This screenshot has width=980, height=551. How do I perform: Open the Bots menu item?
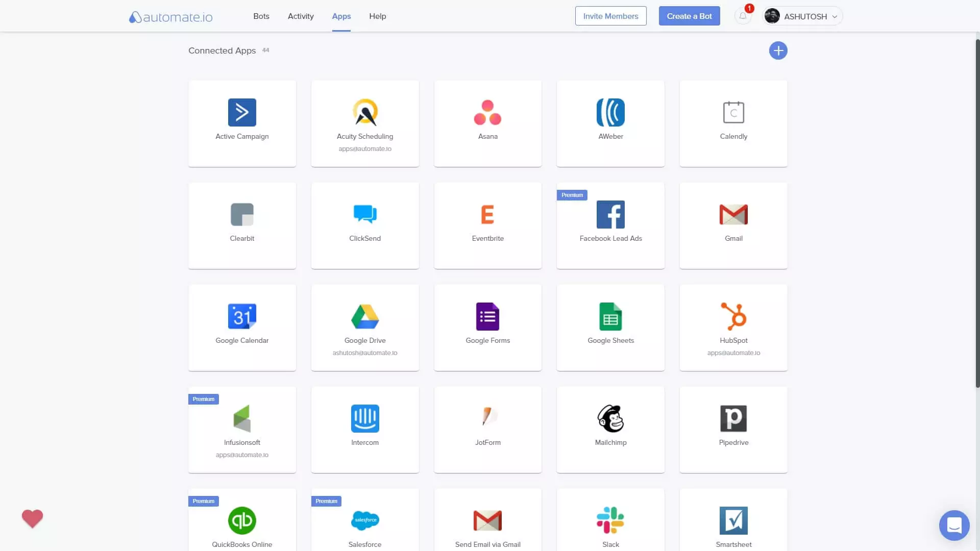(x=261, y=16)
